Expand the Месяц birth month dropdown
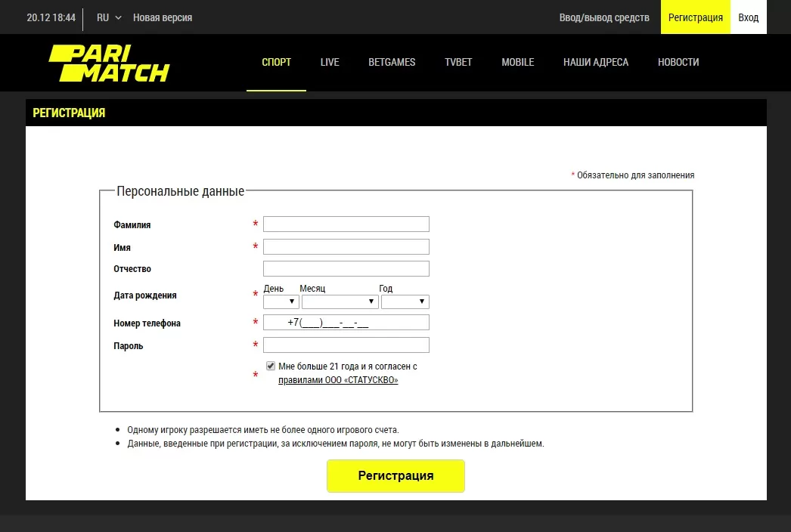 pyautogui.click(x=340, y=302)
